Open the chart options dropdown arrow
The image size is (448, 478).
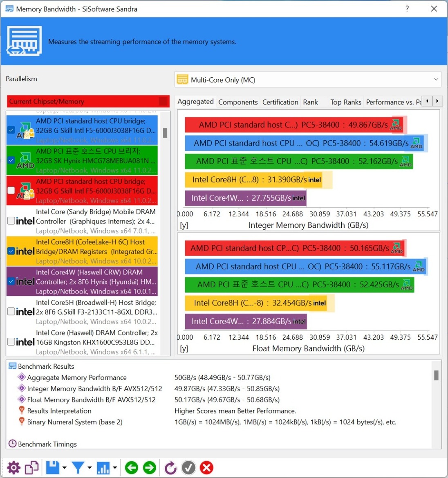coord(114,468)
